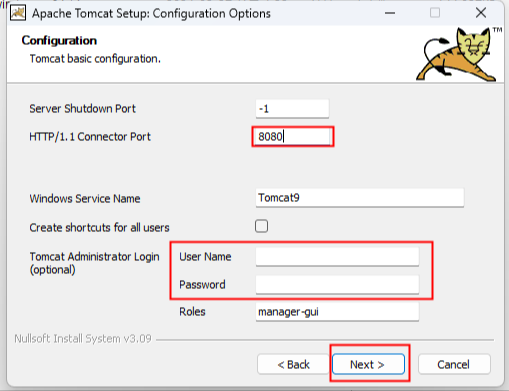Screen dimensions: 509x391
Task: Click the 'HTTP/1.1 Connector Port' label
Action: 90,137
